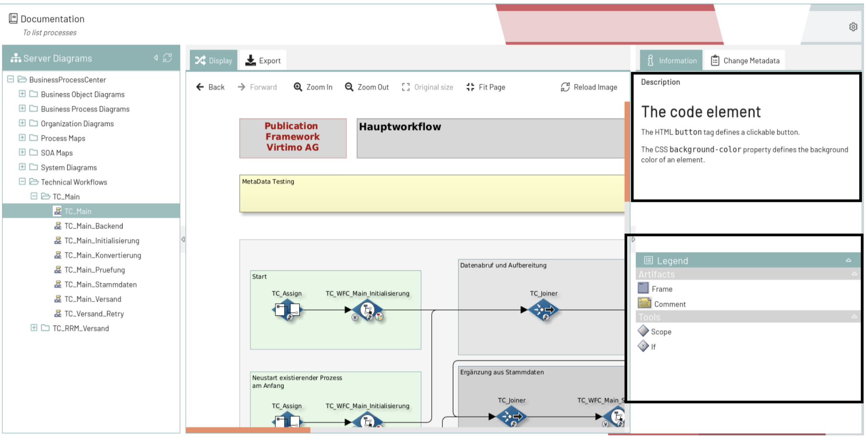Click the Original size button
The height and width of the screenshot is (438, 868).
pos(427,87)
